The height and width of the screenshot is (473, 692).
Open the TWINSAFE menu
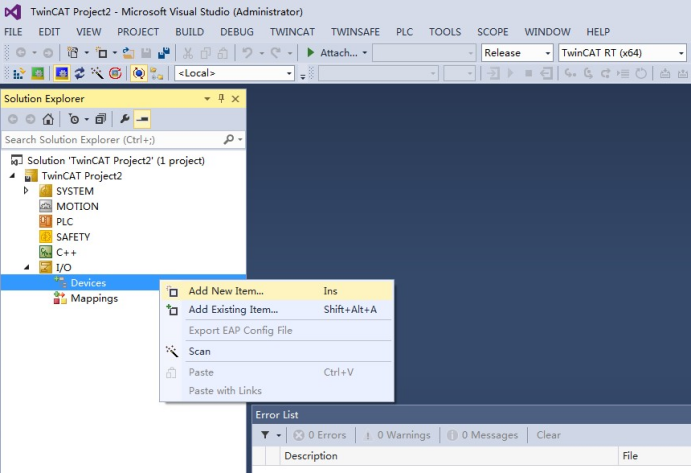pos(355,32)
